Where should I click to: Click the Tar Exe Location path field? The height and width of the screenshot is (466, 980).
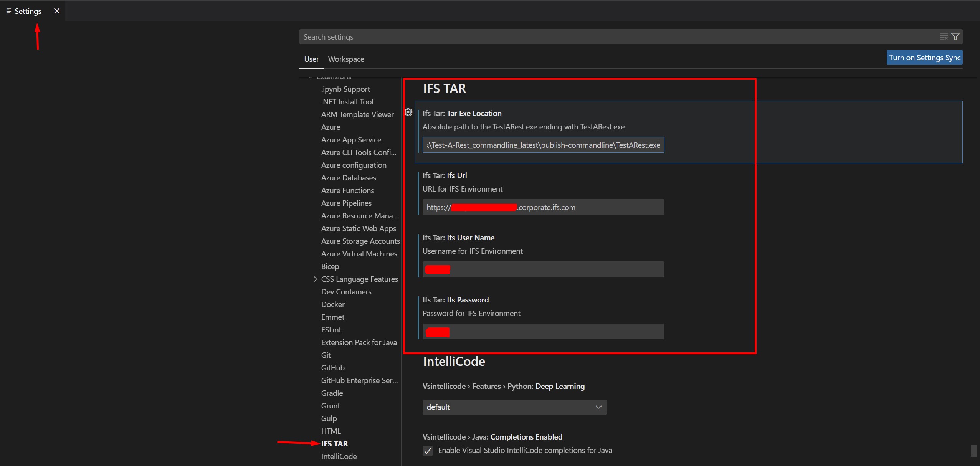click(543, 145)
